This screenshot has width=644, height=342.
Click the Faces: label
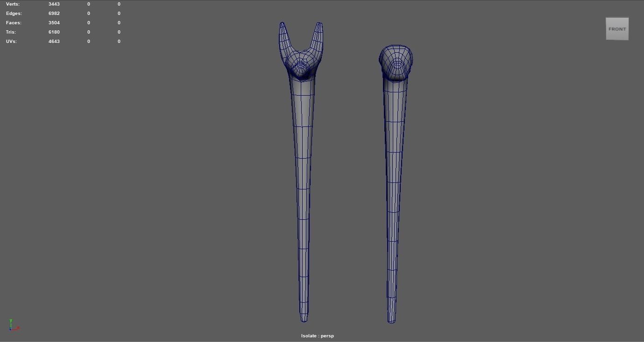[14, 23]
